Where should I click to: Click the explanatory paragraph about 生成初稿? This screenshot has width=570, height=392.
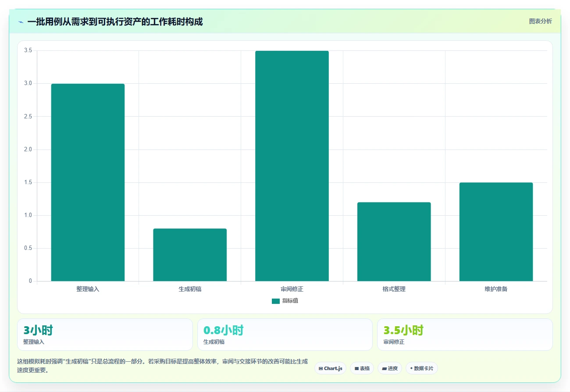click(162, 366)
